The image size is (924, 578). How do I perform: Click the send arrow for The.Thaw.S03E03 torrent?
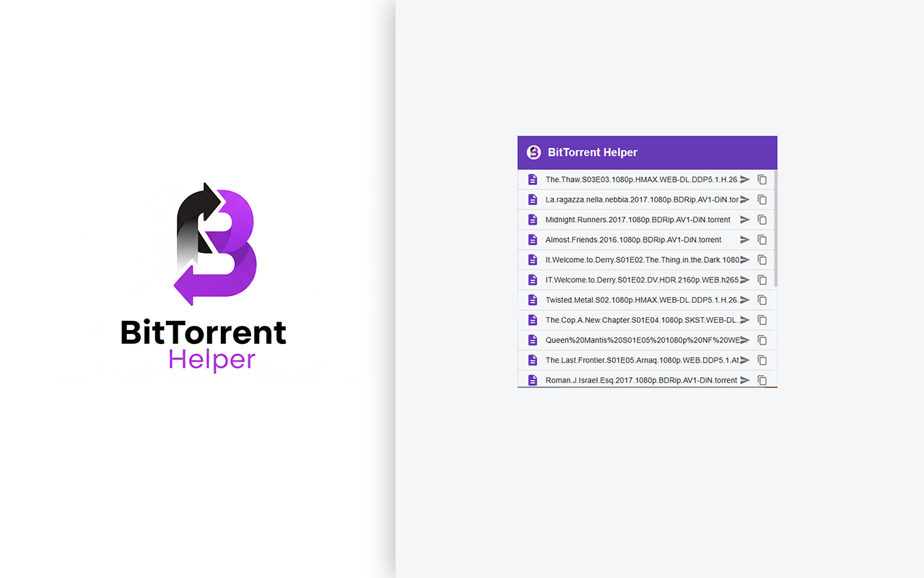745,180
